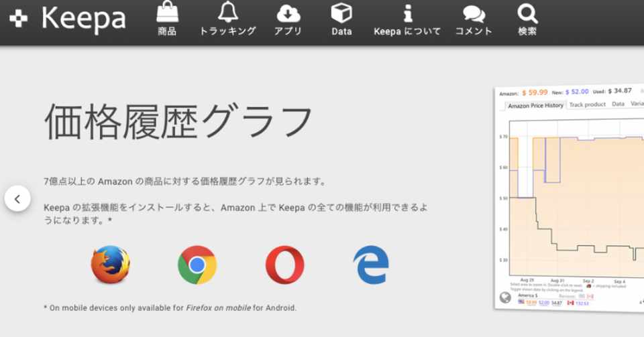644x337 pixels.
Task: Open Keepa について info menu
Action: tap(407, 19)
